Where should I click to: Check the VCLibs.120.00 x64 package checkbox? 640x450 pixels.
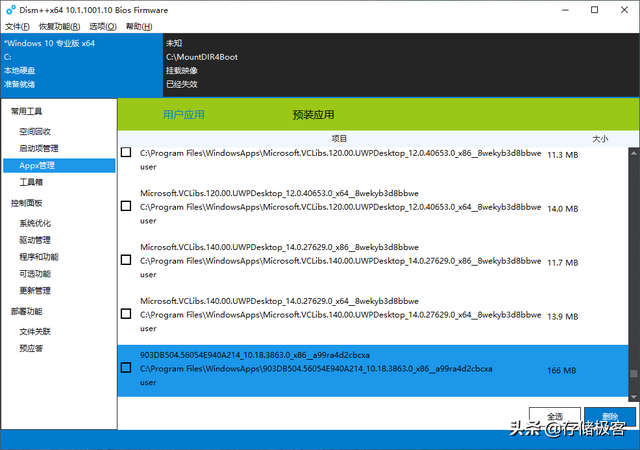tap(126, 206)
